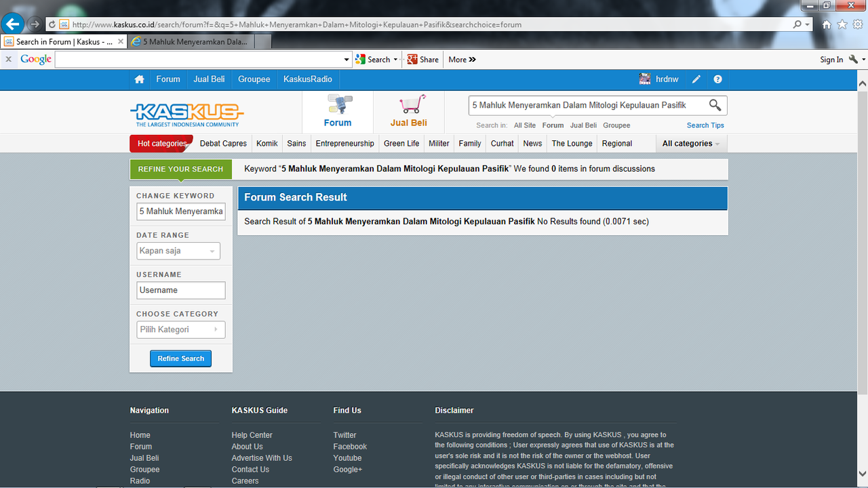Open Google search box history dropdown
Viewport: 868px width, 488px height.
pyautogui.click(x=347, y=60)
